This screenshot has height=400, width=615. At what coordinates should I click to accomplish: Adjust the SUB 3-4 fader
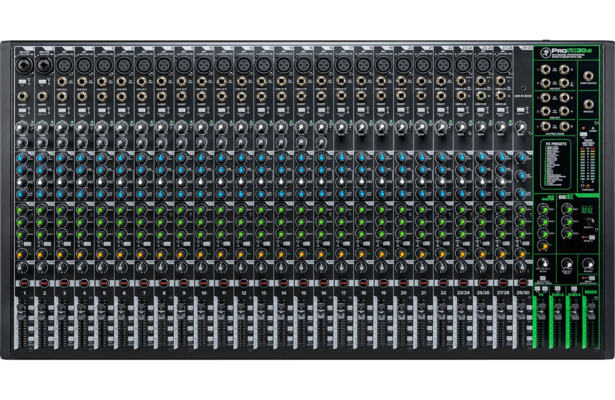click(575, 310)
